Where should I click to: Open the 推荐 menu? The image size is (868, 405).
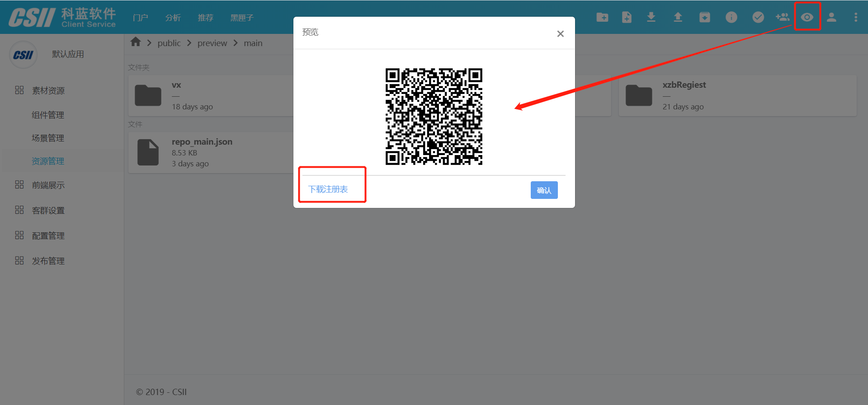(206, 18)
